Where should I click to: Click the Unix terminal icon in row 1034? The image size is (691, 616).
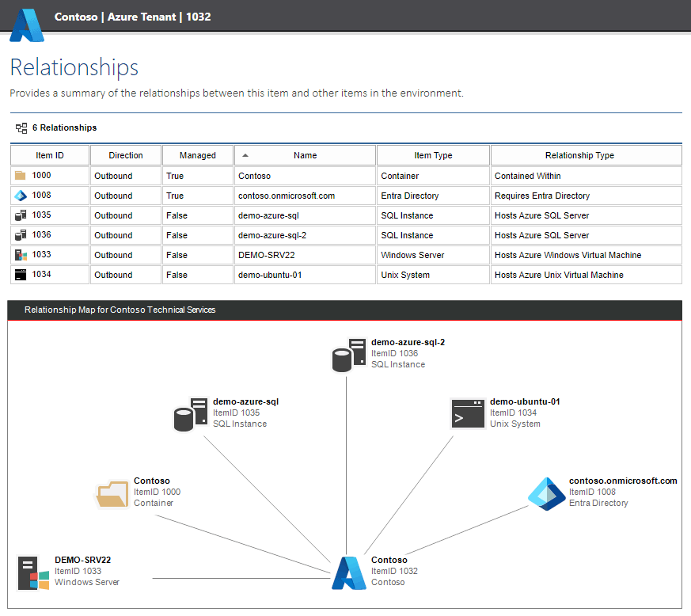[x=21, y=275]
